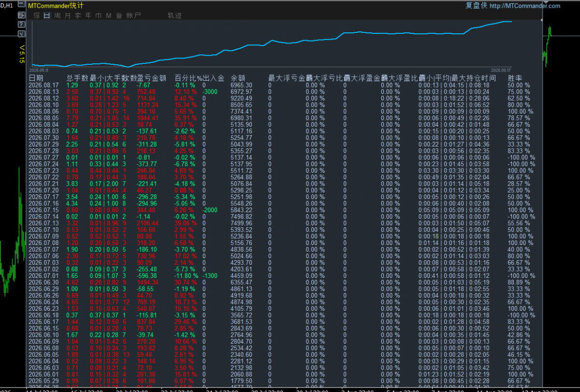Click the 29.46 % percentage cell
This screenshot has width=580, height=392.
click(186, 321)
